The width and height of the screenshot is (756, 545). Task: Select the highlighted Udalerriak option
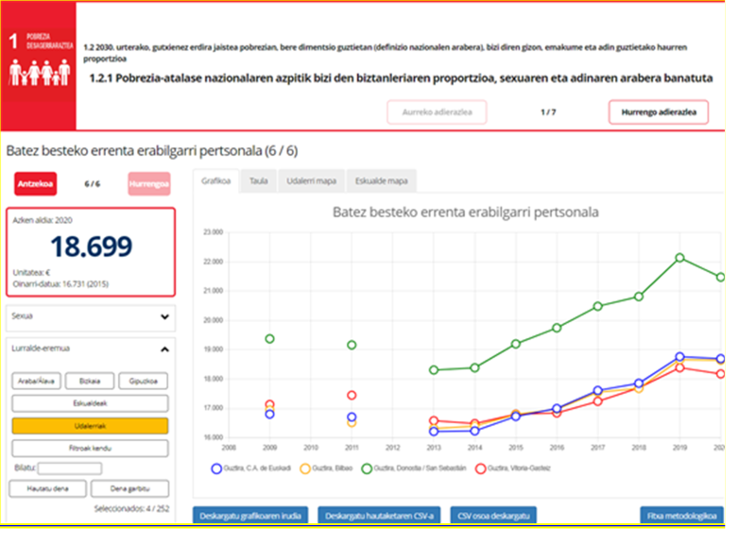coord(90,426)
